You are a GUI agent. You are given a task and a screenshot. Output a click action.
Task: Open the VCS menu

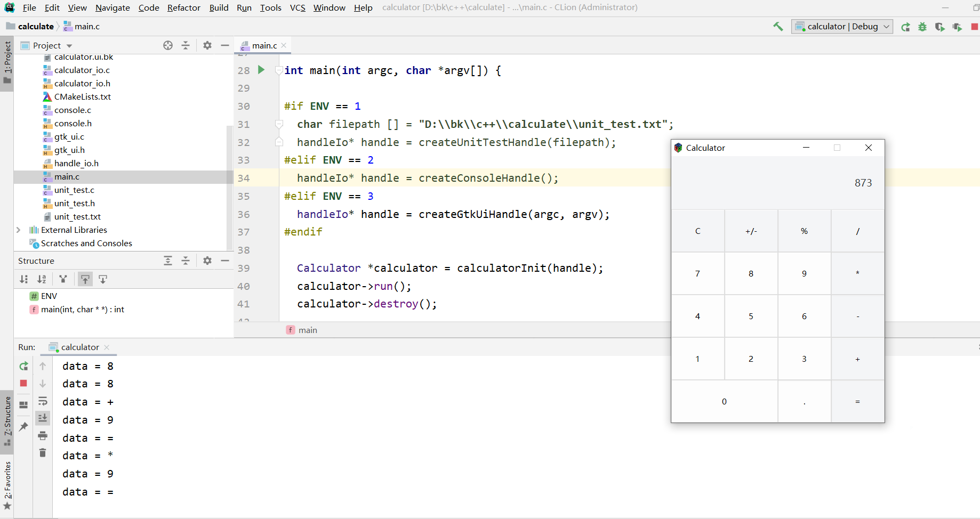[x=298, y=7]
